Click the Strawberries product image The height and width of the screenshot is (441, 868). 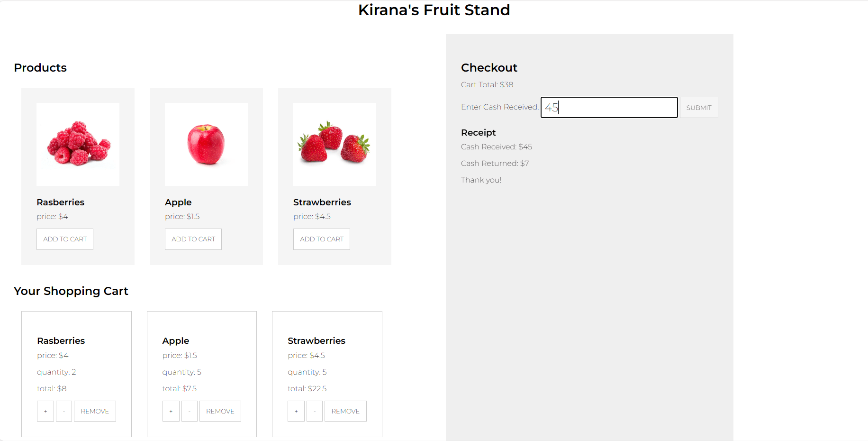tap(335, 144)
